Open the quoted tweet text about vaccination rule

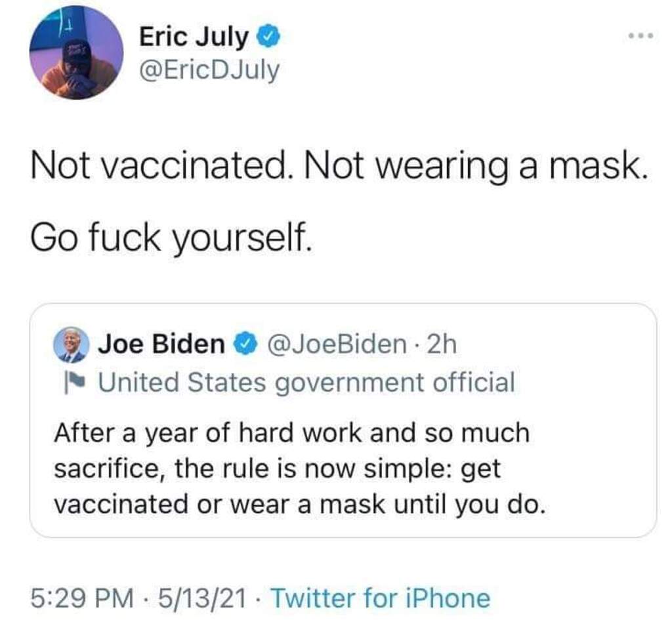click(x=291, y=468)
